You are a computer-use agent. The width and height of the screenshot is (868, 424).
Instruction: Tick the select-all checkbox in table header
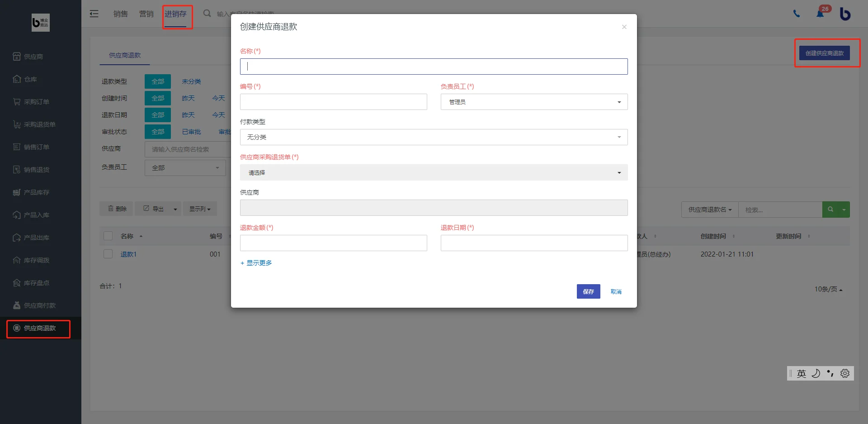[108, 236]
